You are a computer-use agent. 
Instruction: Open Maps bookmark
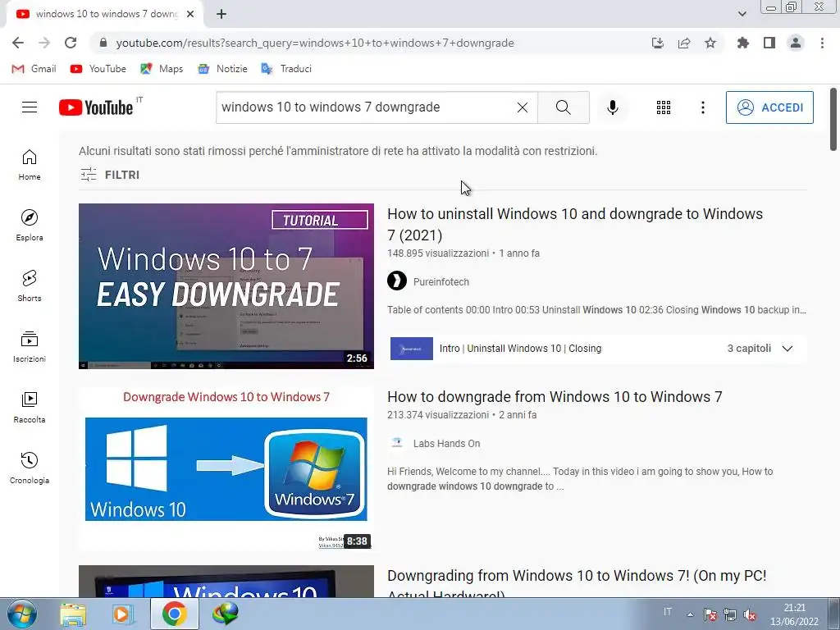pyautogui.click(x=162, y=69)
